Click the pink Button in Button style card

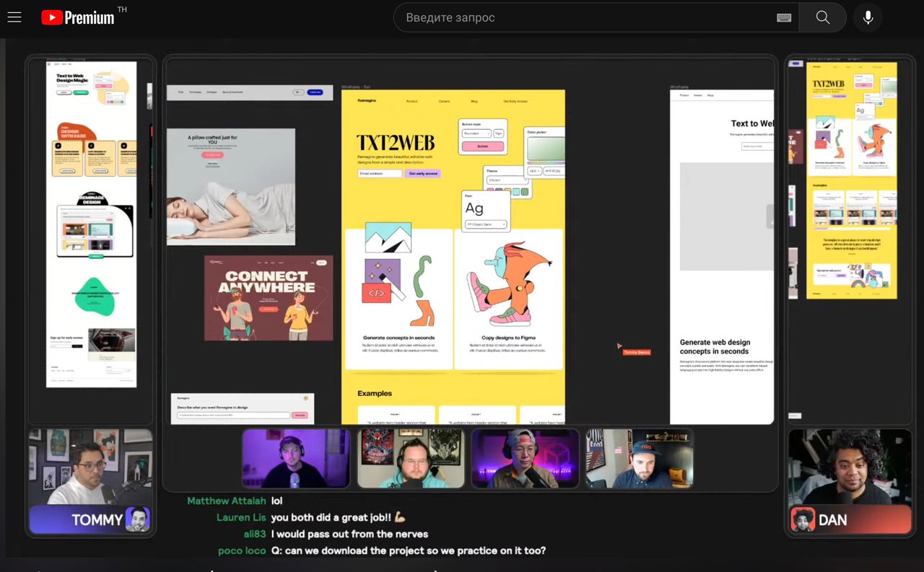(x=482, y=146)
